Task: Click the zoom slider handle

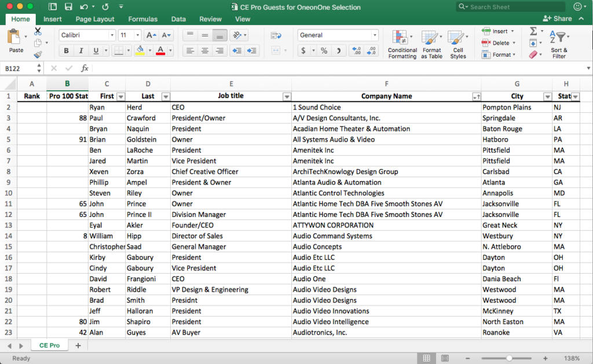Action: 509,358
